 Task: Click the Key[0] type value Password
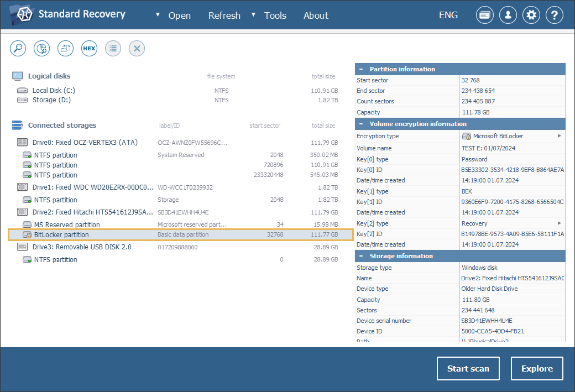point(474,159)
